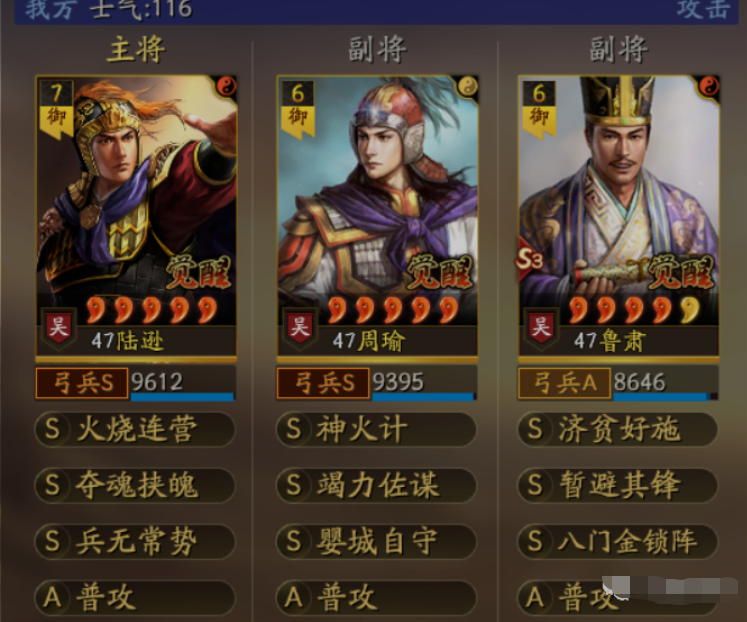
Task: Click the 弓兵S troop label for 陆逊
Action: [x=82, y=383]
